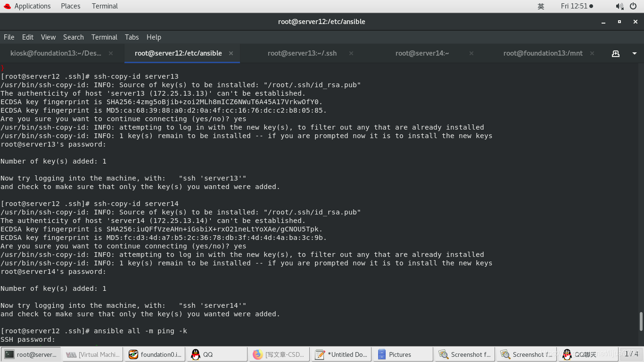644x362 pixels.
Task: Click MD5 fingerprint line for server14
Action: [x=164, y=238]
